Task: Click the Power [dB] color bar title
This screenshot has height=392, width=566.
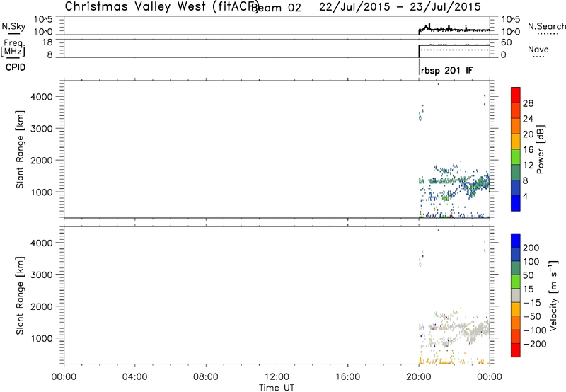Action: [x=540, y=149]
